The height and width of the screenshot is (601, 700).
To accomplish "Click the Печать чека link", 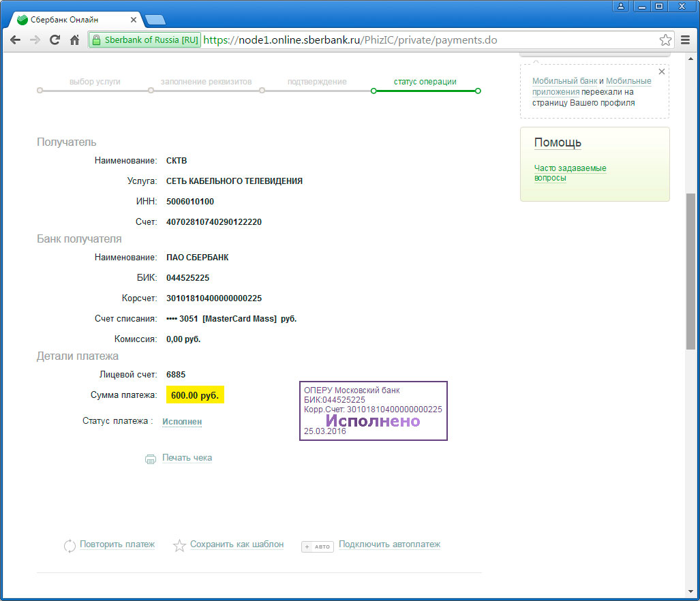I will [x=187, y=458].
